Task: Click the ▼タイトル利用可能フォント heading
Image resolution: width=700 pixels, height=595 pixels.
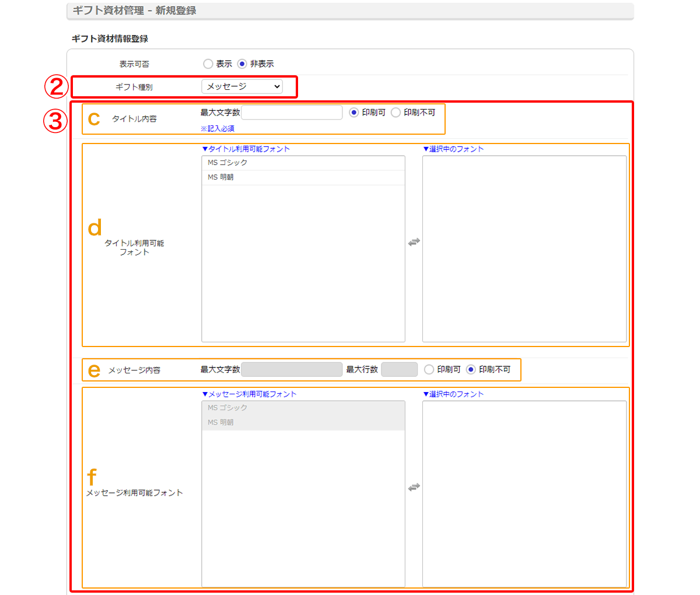Action: tap(246, 149)
